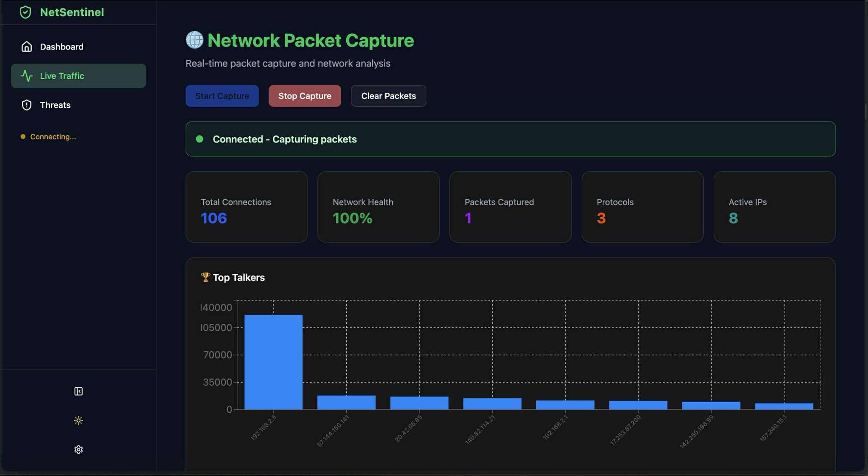Click the bar for 142.250.198.99
This screenshot has height=476, width=868.
711,405
